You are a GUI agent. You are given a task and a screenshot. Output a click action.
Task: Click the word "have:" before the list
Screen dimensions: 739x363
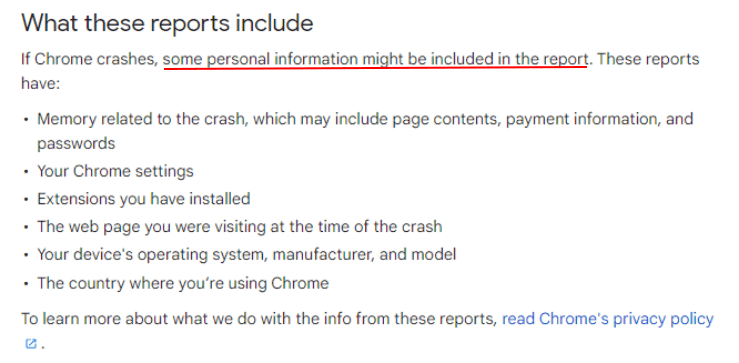[41, 84]
